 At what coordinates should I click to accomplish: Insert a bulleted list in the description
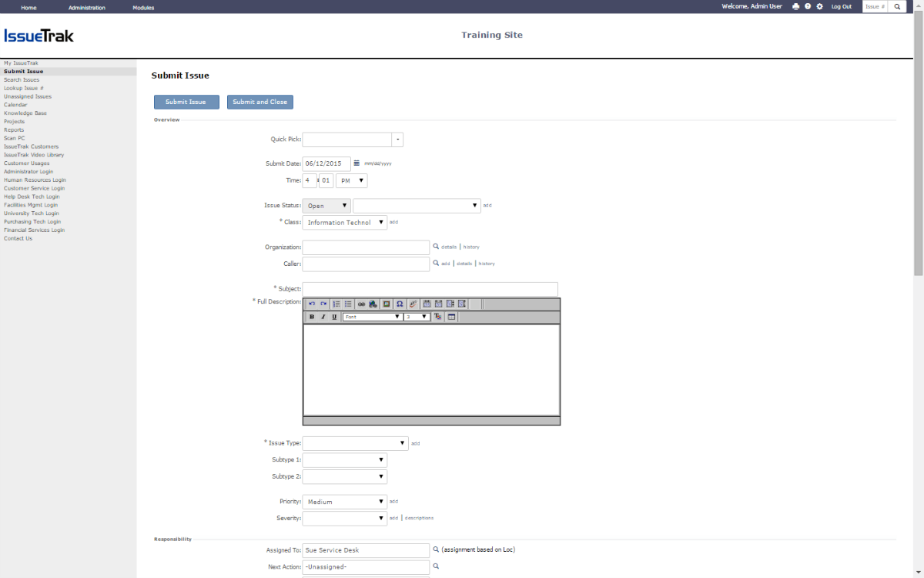tap(348, 304)
